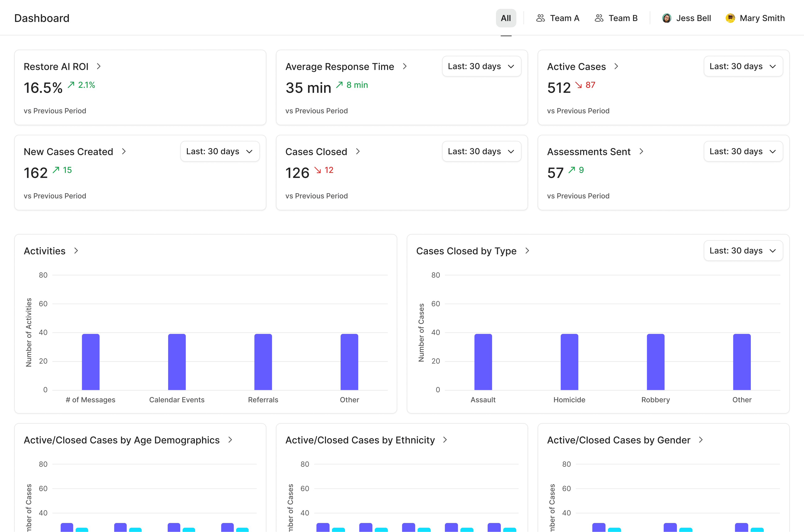
Task: Click the chevron beside Active Cases
Action: [616, 67]
